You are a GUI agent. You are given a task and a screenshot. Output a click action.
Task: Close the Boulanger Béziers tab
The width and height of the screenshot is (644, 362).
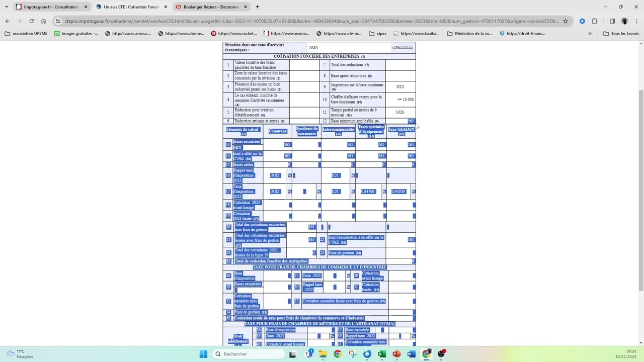[x=245, y=7]
